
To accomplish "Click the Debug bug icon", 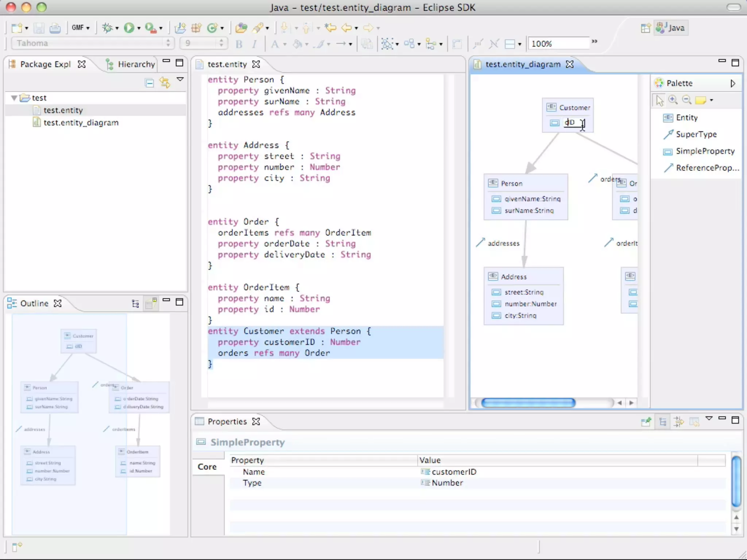I will 107,28.
